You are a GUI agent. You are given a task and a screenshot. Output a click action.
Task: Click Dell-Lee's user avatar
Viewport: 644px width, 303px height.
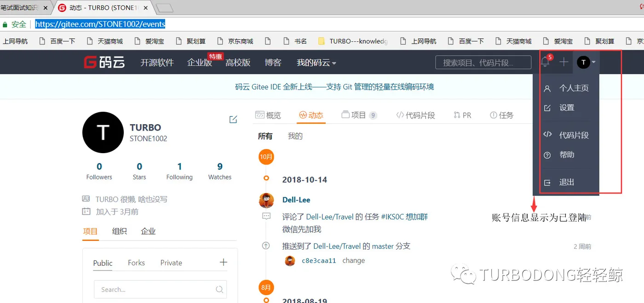tap(266, 200)
